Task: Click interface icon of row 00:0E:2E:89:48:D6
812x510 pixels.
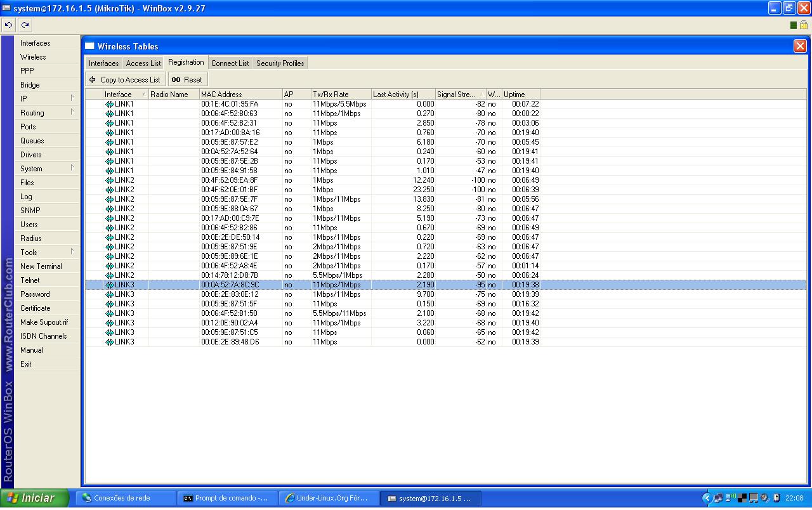Action: click(109, 342)
